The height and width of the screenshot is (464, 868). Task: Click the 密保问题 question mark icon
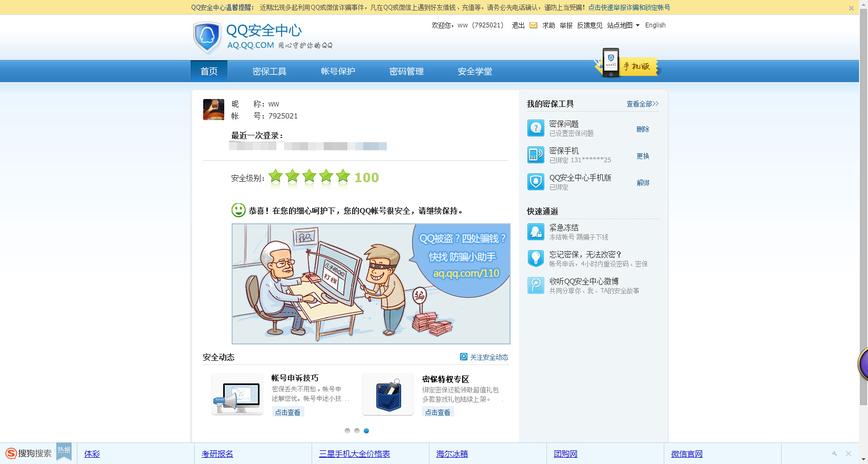tap(536, 128)
